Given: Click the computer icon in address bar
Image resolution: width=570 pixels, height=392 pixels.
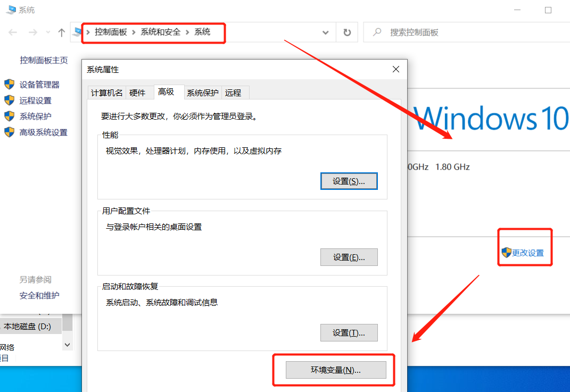Looking at the screenshot, I should [77, 32].
